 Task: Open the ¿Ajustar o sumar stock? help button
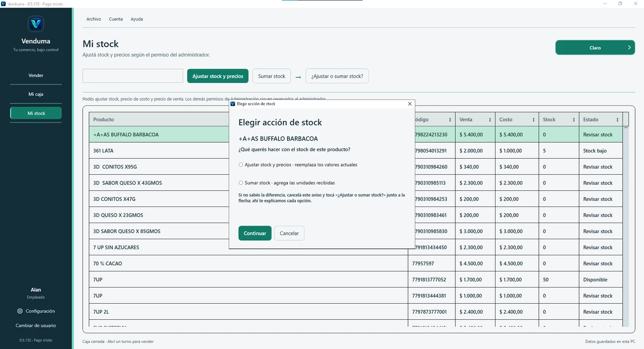coord(337,76)
